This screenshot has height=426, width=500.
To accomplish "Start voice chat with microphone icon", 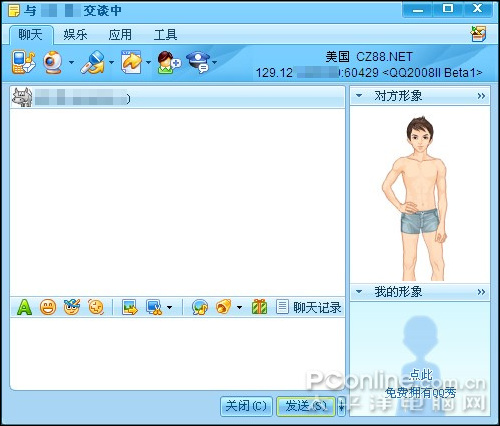I will 92,62.
